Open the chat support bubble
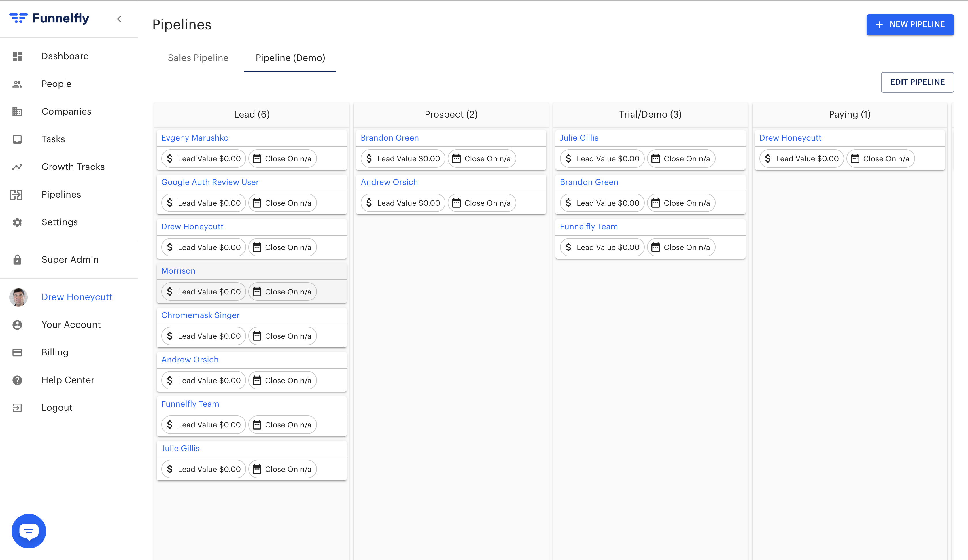Image resolution: width=968 pixels, height=560 pixels. (x=29, y=531)
